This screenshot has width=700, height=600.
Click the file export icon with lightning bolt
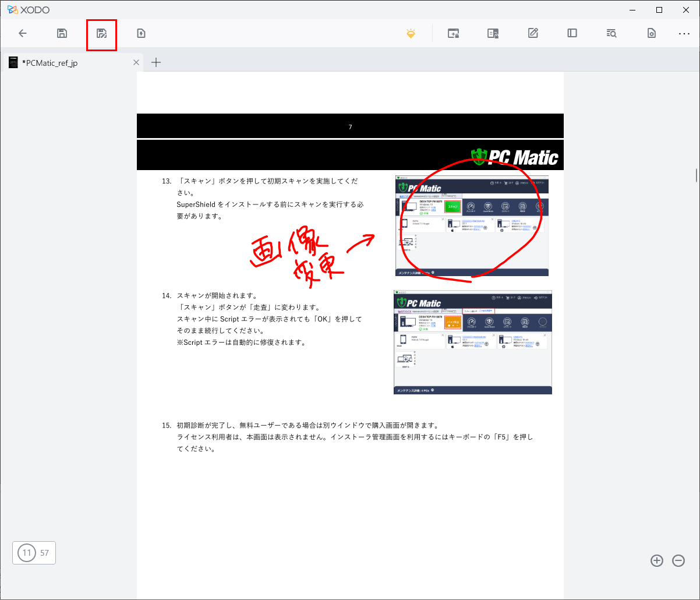coord(141,34)
